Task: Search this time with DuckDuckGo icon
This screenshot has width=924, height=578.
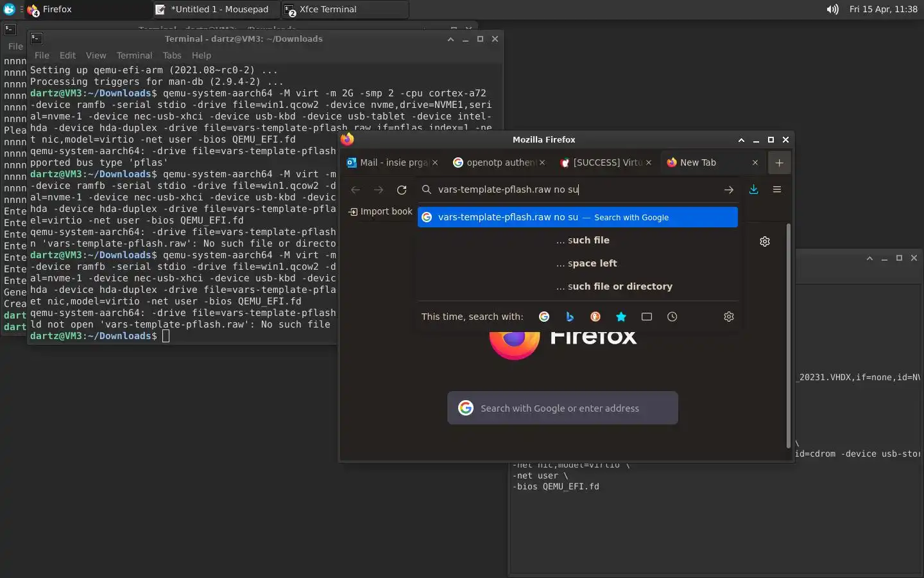Action: click(595, 317)
